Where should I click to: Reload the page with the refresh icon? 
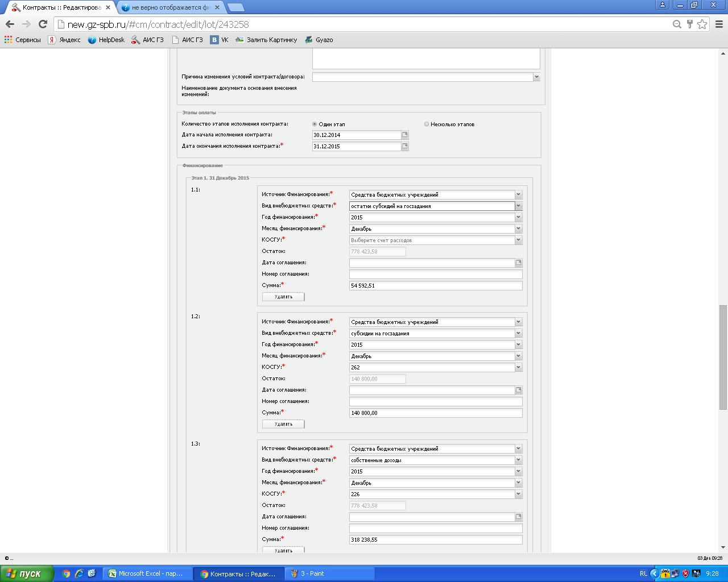coord(43,24)
